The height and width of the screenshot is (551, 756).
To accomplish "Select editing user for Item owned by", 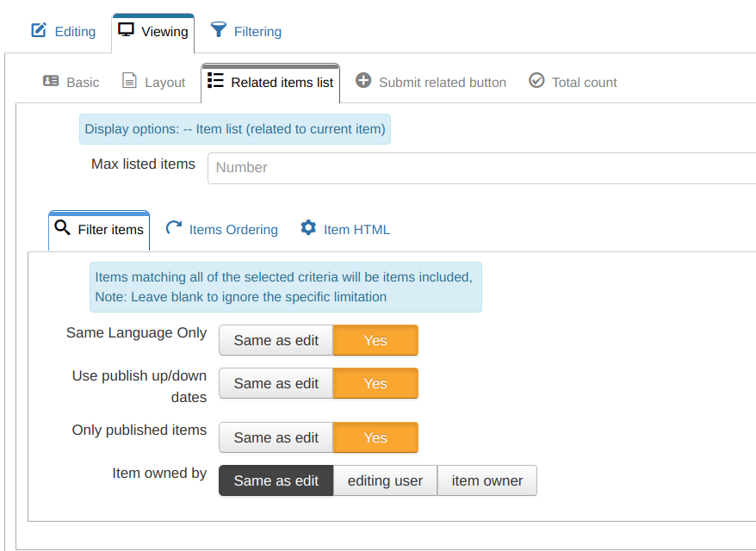I will [385, 480].
